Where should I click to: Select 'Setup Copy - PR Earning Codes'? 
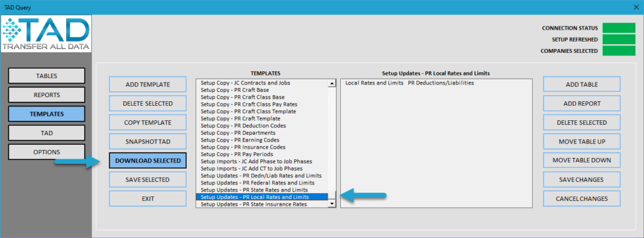(262, 140)
